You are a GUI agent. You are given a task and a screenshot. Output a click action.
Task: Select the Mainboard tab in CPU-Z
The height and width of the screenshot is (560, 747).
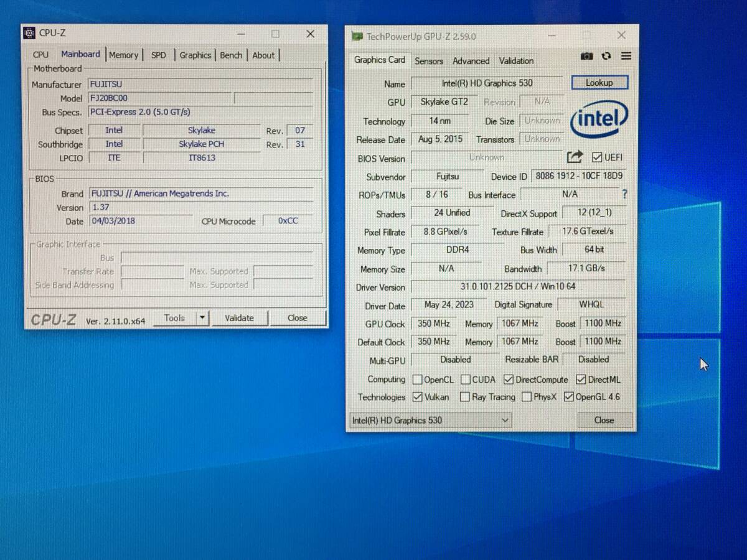point(80,54)
